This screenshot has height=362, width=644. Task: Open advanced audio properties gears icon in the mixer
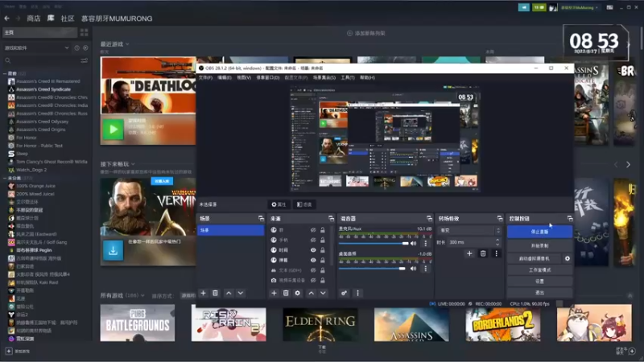click(x=345, y=293)
